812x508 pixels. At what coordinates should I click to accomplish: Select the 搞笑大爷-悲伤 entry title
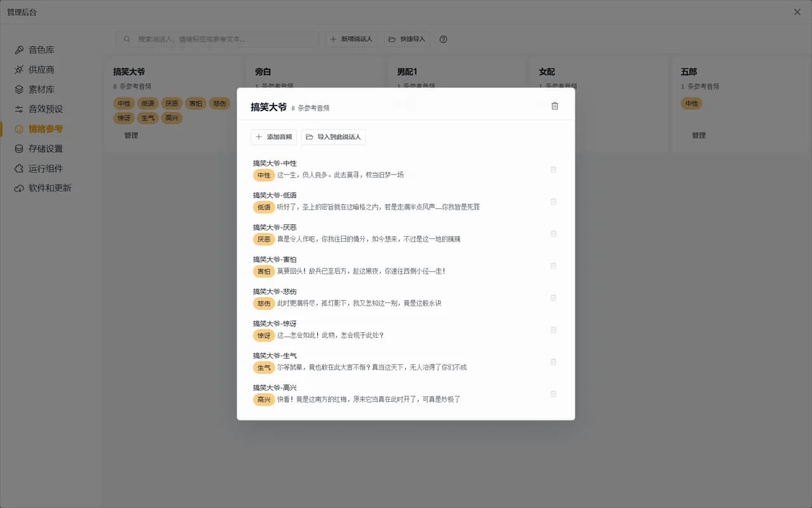coord(275,291)
